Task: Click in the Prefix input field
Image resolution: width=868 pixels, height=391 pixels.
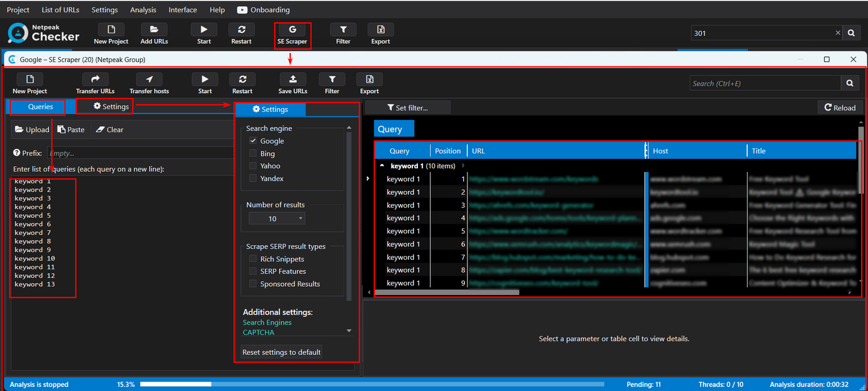Action: click(x=140, y=153)
